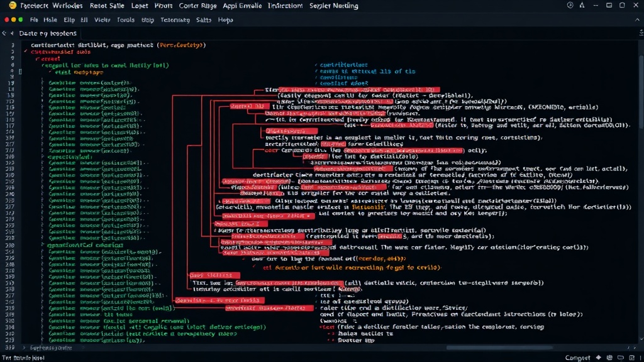This screenshot has width=644, height=362.
Task: Click the triangular 'A' icon in title bar
Action: (582, 5)
